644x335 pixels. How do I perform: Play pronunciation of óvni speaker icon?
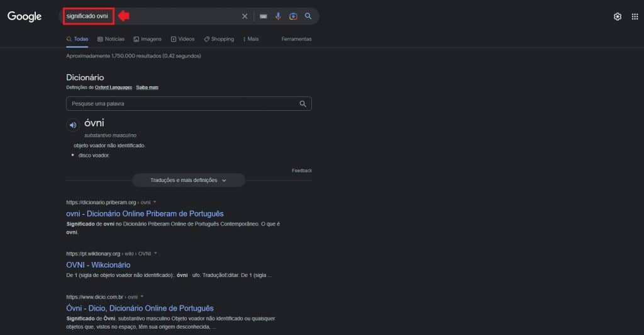click(73, 125)
